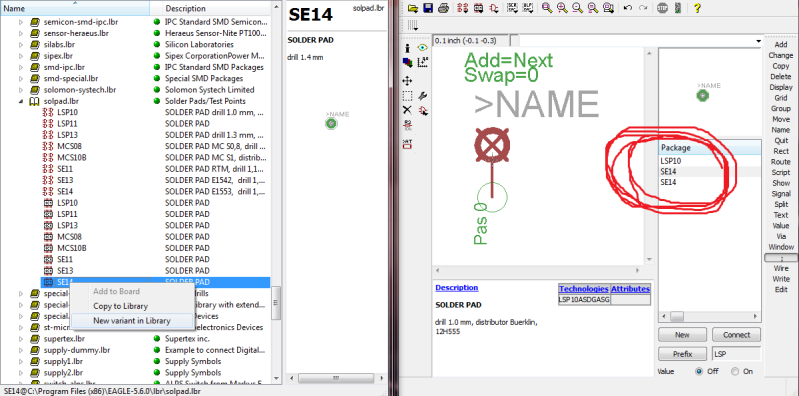Screen dimensions: 799x396
Task: Expand the supertex.lbr library node
Action: pos(21,338)
